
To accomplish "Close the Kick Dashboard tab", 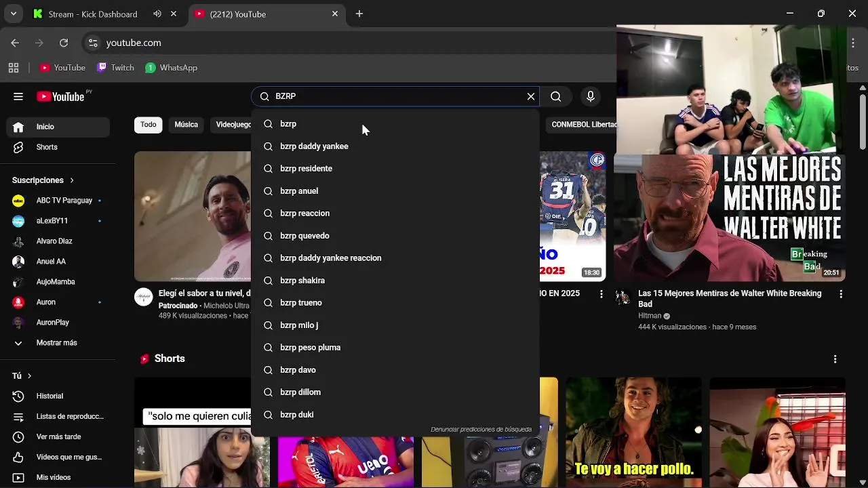I will pyautogui.click(x=174, y=14).
